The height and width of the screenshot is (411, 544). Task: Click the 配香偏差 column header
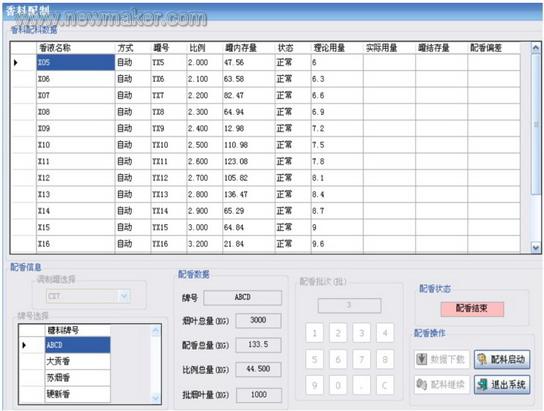[x=494, y=48]
